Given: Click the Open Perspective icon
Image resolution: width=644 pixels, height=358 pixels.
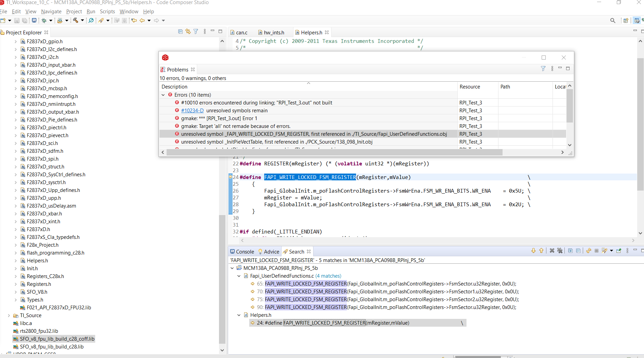Looking at the screenshot, I should coord(625,20).
